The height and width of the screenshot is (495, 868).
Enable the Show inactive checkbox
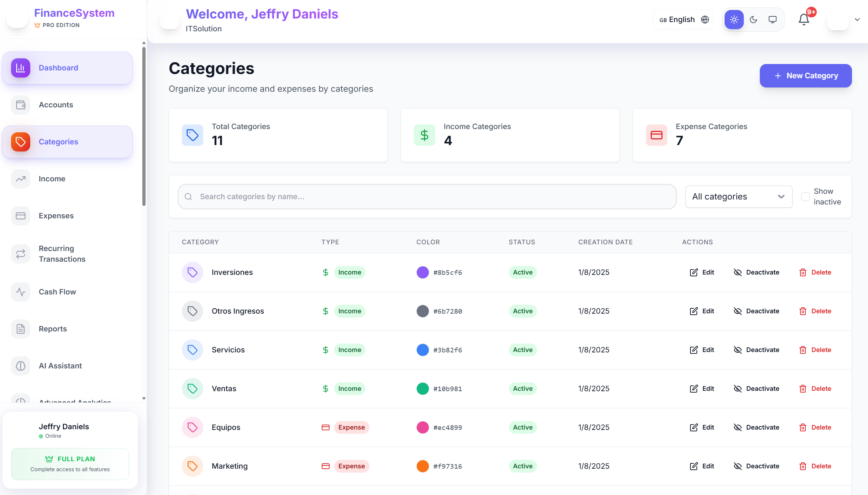[x=805, y=197]
